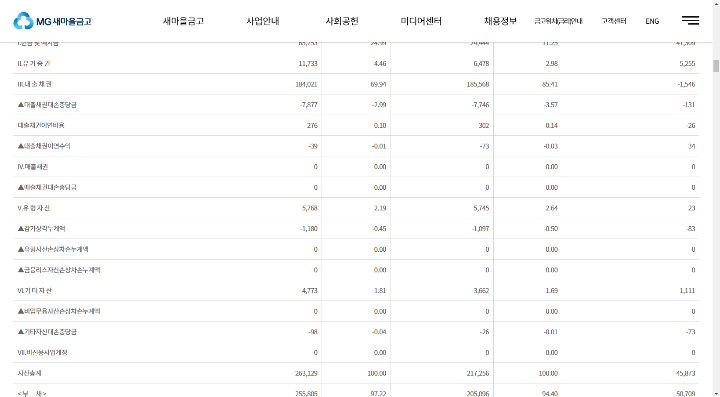Image resolution: width=720 pixels, height=397 pixels.
Task: Click the value 184,021
Action: (x=306, y=84)
